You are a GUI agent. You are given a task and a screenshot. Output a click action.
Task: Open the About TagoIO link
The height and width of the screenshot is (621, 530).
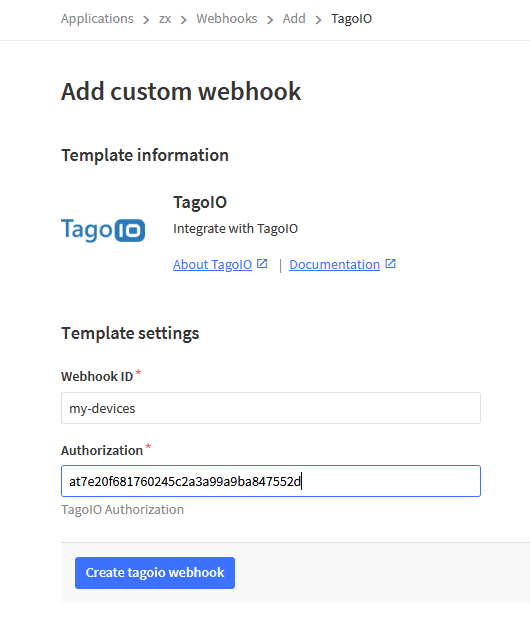click(212, 264)
